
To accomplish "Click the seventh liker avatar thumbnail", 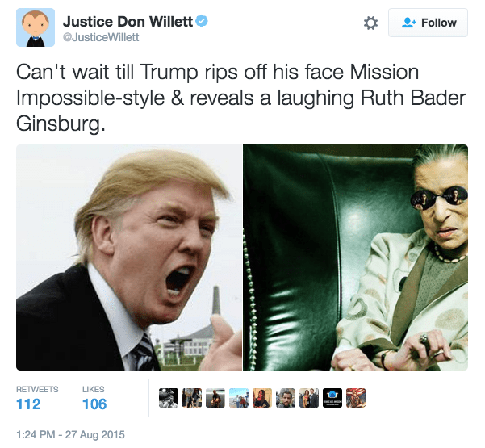I will pos(309,398).
